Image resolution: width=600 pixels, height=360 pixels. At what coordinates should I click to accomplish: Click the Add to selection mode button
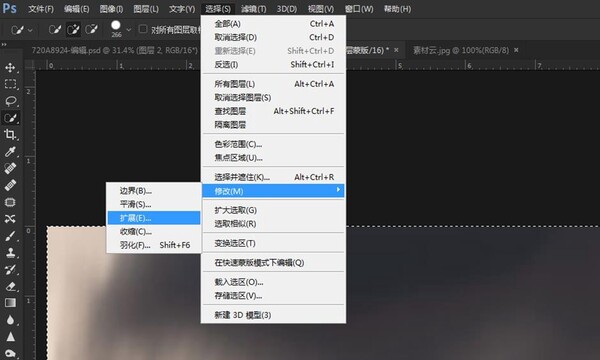(73, 29)
